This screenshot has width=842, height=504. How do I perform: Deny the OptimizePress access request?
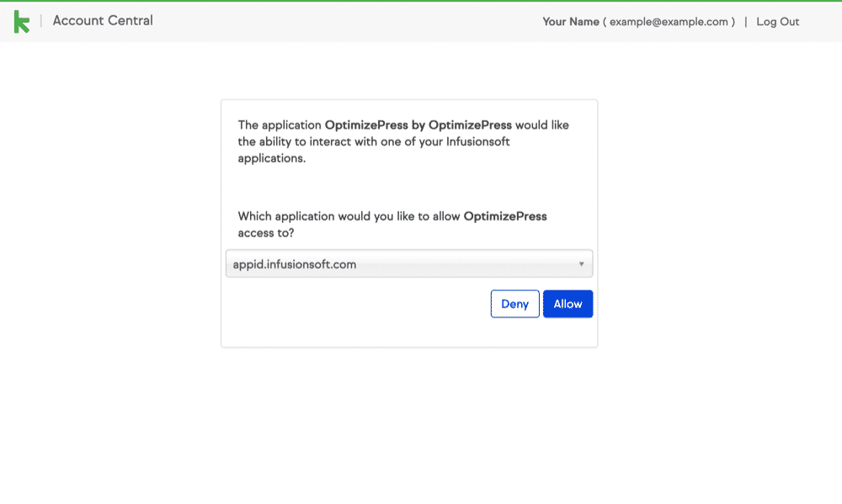point(515,304)
